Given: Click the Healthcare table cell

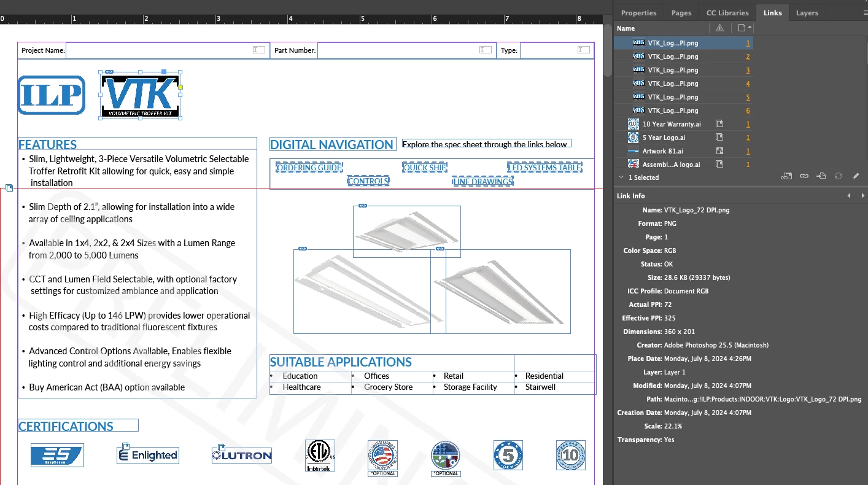Looking at the screenshot, I should click(301, 387).
